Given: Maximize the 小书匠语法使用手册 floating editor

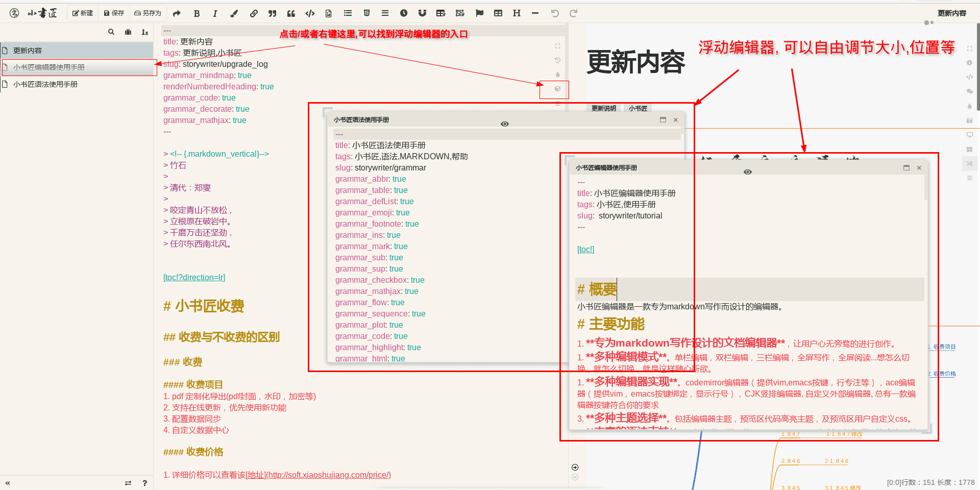Looking at the screenshot, I should (663, 120).
